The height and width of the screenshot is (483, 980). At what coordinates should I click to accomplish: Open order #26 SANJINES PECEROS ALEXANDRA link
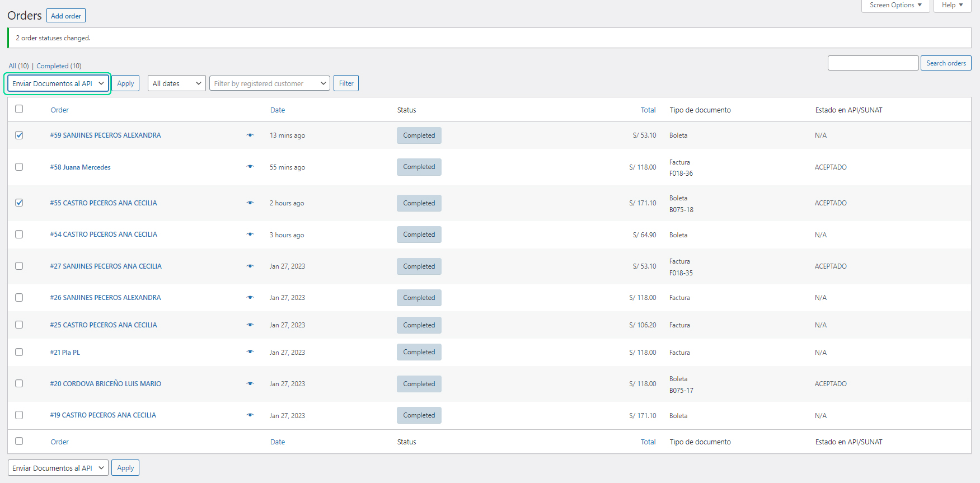click(105, 298)
